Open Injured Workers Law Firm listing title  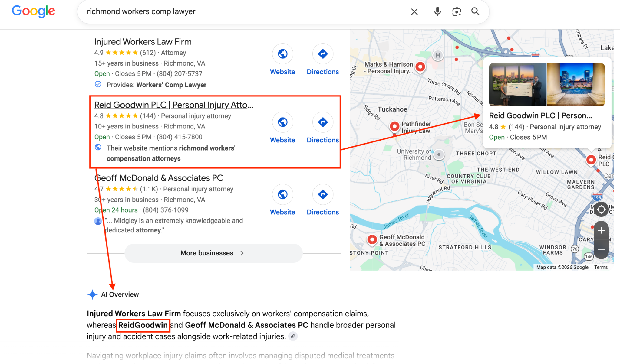[x=143, y=42]
